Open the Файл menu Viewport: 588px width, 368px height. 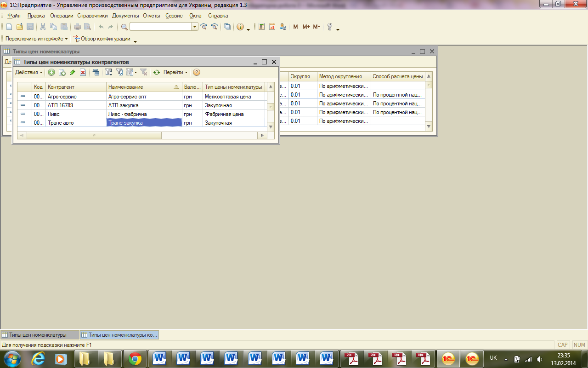(14, 16)
